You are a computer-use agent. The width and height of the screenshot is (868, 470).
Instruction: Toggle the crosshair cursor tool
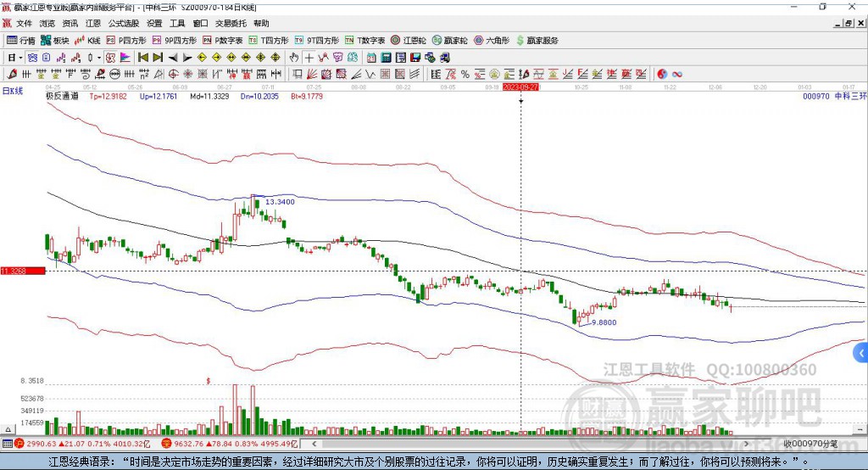309,58
